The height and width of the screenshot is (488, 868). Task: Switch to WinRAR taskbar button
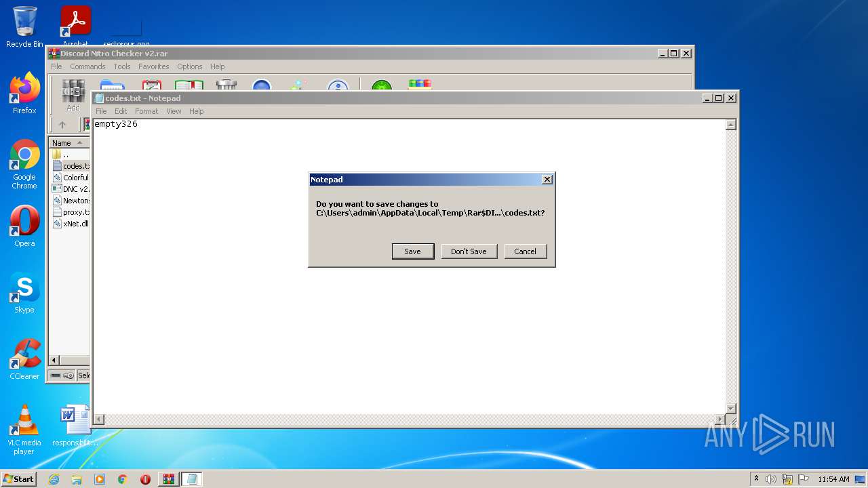click(169, 479)
